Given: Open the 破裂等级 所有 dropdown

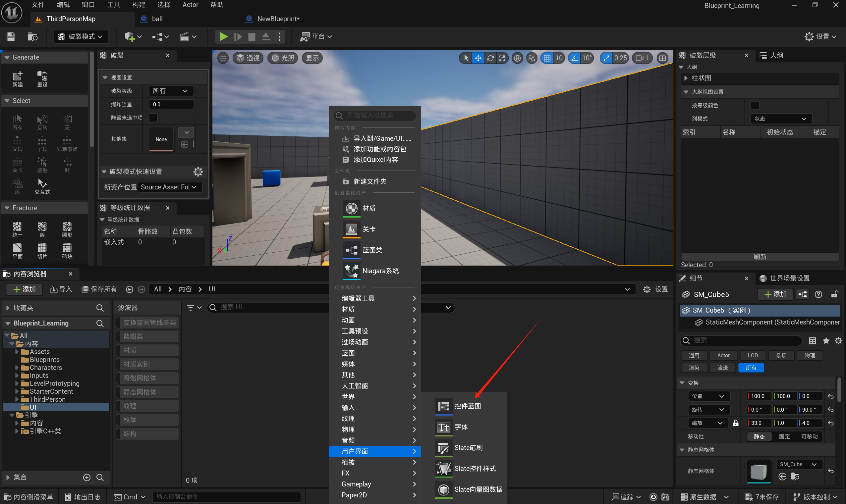Looking at the screenshot, I should [x=171, y=91].
